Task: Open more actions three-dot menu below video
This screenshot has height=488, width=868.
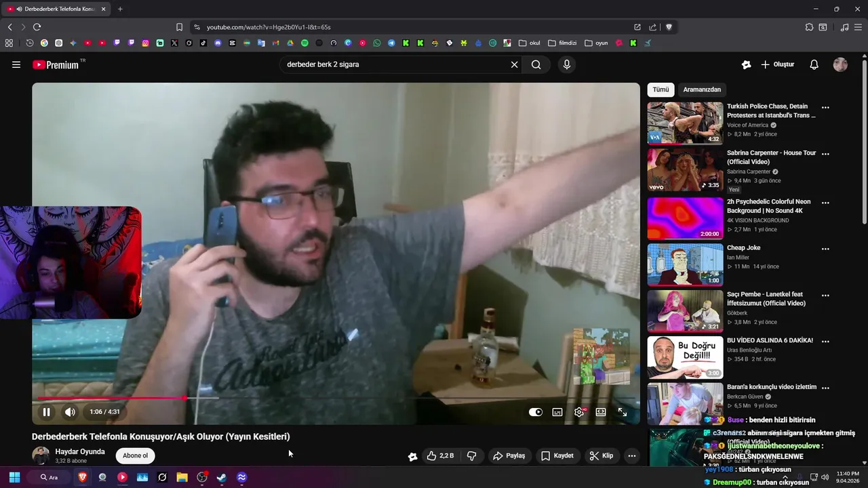Action: coord(632,455)
